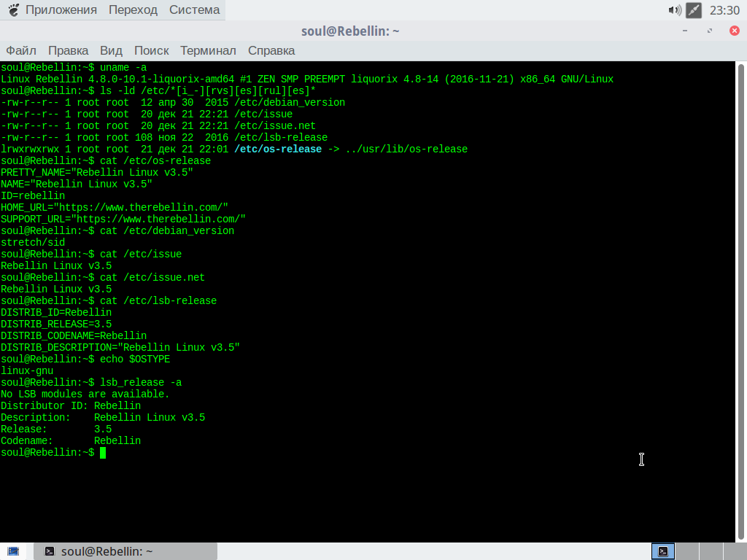Open the MATE foot logo main menu icon
Viewport: 747px width, 560px height.
click(13, 9)
